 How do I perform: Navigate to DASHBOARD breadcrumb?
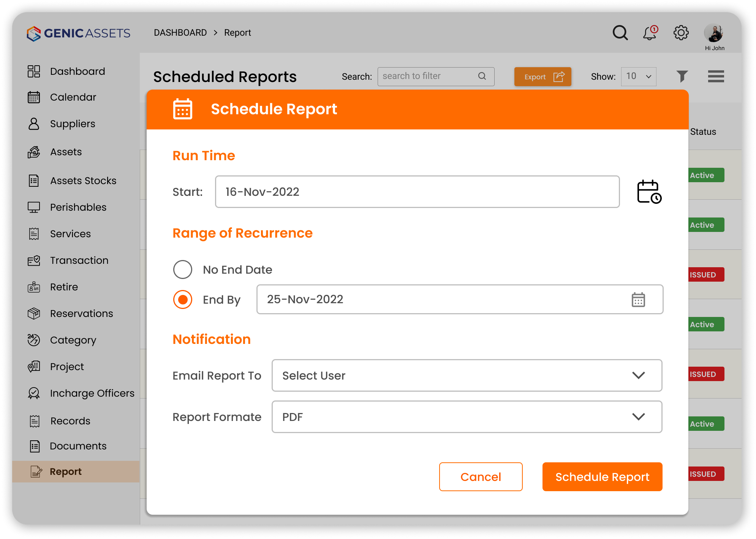click(180, 33)
